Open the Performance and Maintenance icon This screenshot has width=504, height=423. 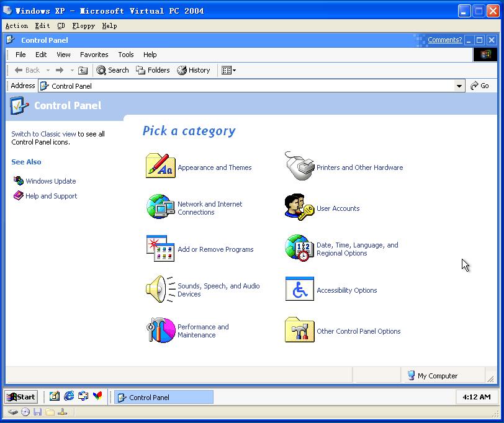[160, 330]
